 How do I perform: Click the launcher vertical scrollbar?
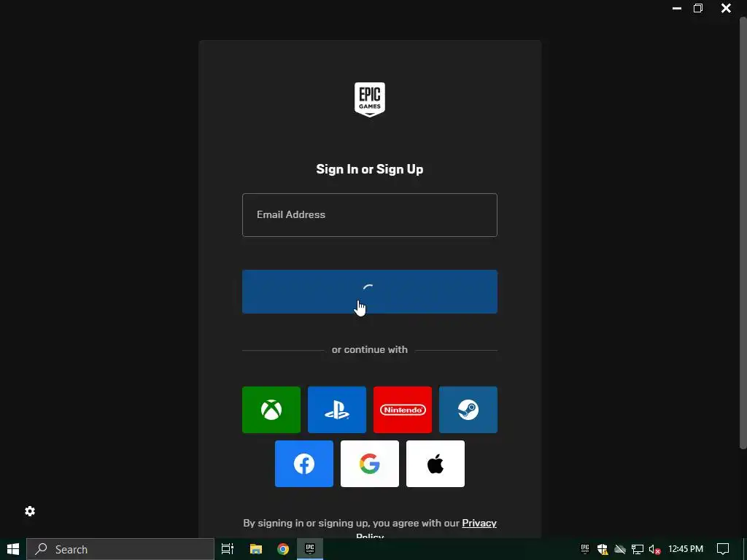743,233
